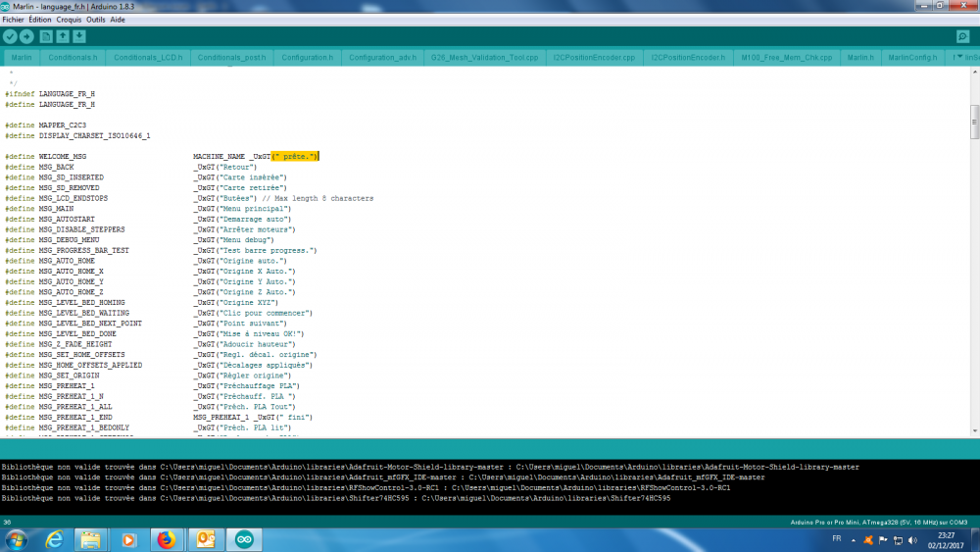This screenshot has height=552, width=980.
Task: Open the Serial Monitor magnifier icon
Action: coord(962,37)
